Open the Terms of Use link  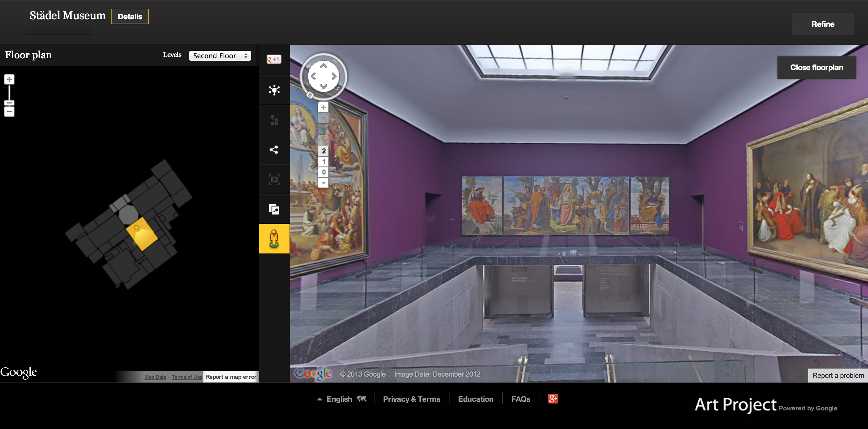point(187,377)
